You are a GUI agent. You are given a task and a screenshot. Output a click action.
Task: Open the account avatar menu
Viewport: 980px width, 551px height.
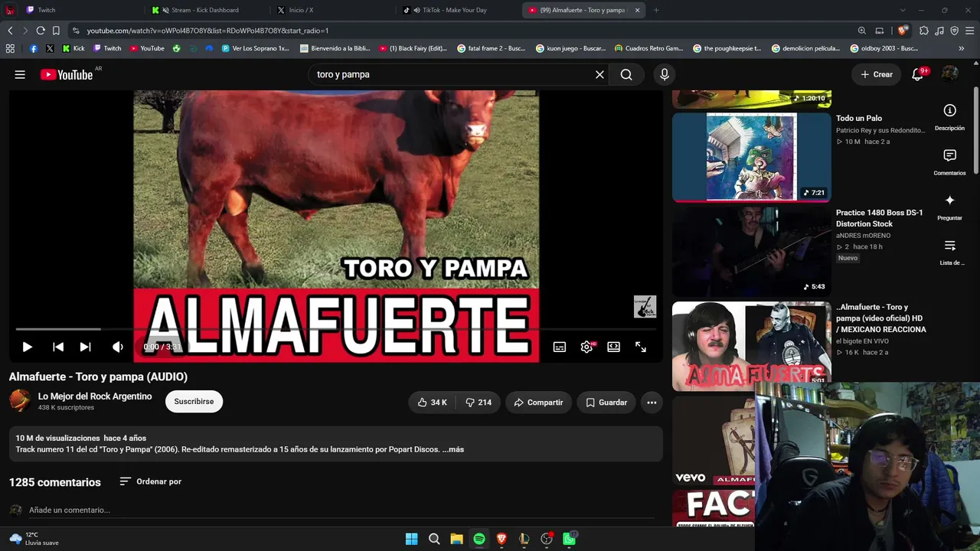point(949,74)
